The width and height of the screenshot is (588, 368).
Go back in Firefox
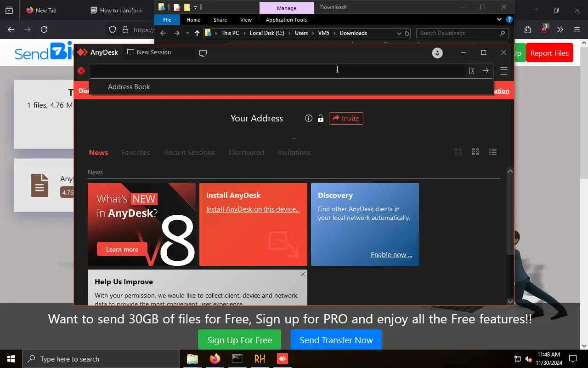point(11,29)
